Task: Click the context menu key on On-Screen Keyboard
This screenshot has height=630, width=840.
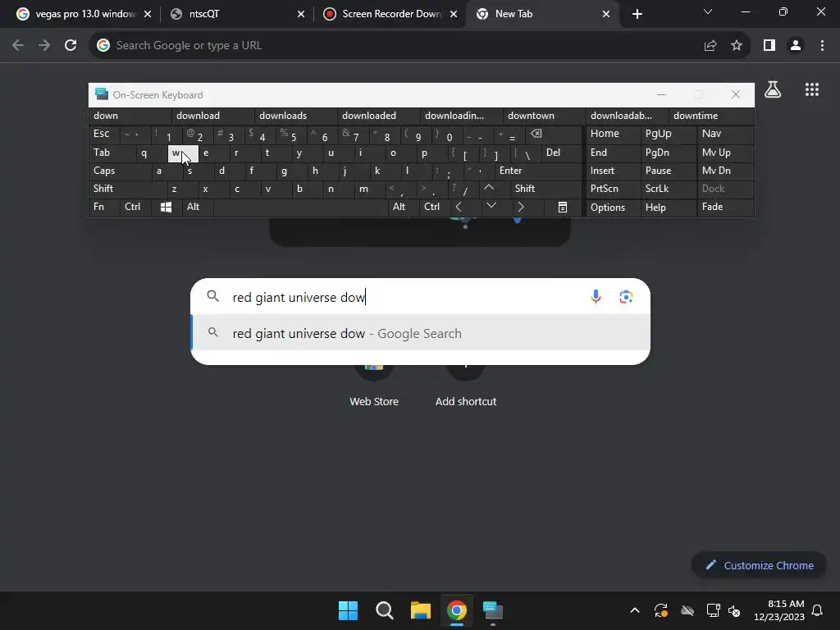Action: pos(563,208)
